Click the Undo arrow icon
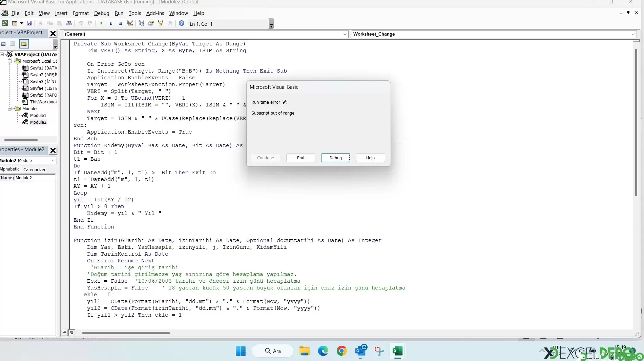Screen dimensions: 644x361 81,23
